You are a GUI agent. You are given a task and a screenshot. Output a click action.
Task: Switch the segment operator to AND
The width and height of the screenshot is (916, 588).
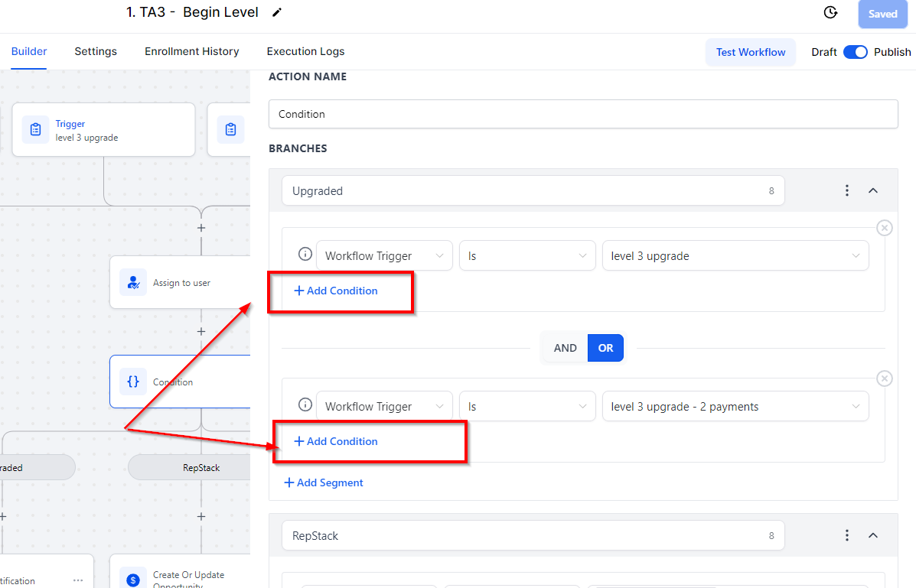coord(565,348)
